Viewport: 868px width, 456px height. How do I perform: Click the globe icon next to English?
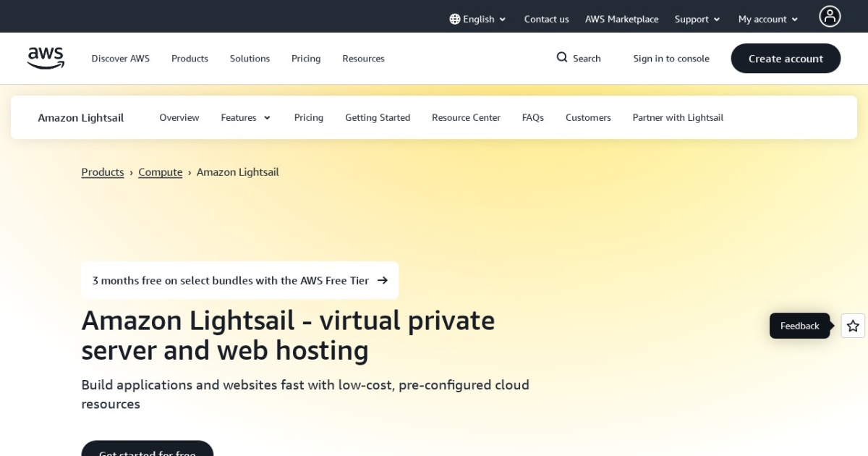click(x=454, y=19)
